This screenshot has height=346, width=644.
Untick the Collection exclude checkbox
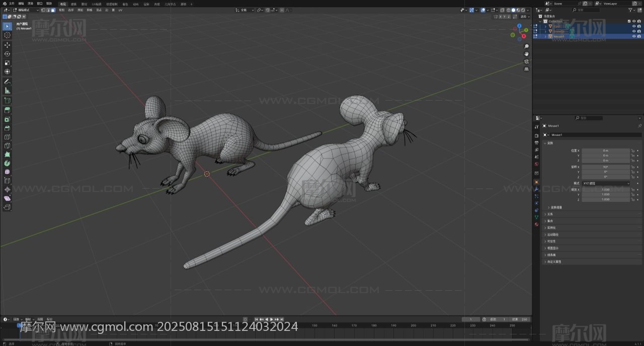tap(629, 21)
